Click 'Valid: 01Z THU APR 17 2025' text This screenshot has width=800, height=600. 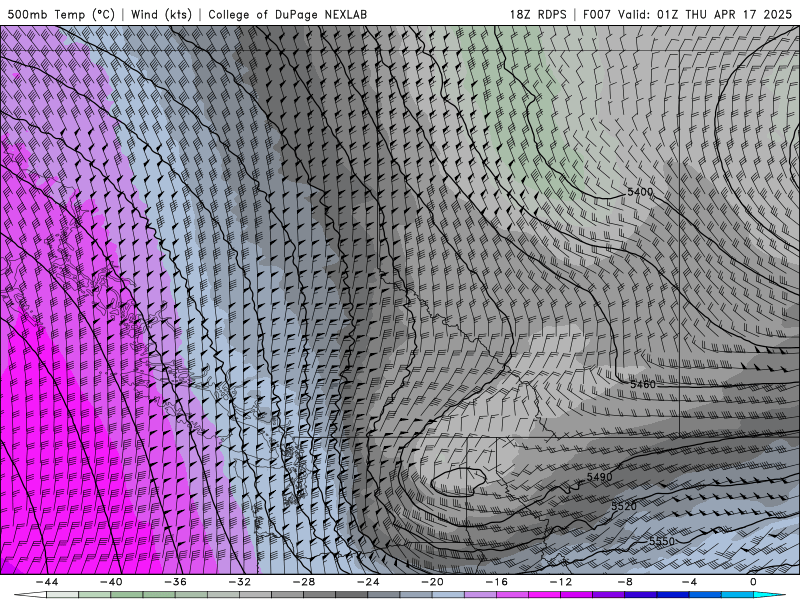click(x=705, y=14)
